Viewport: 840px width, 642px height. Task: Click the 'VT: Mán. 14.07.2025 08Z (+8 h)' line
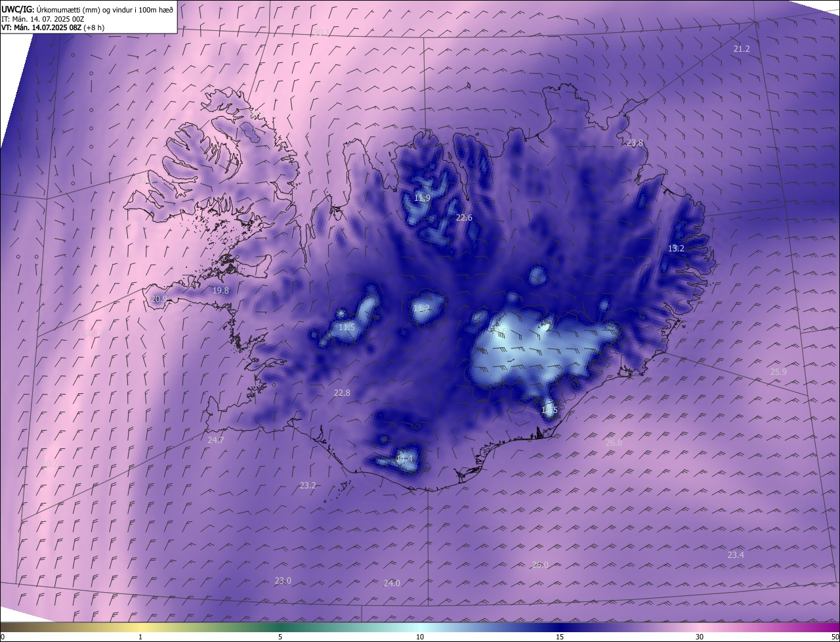coord(53,28)
